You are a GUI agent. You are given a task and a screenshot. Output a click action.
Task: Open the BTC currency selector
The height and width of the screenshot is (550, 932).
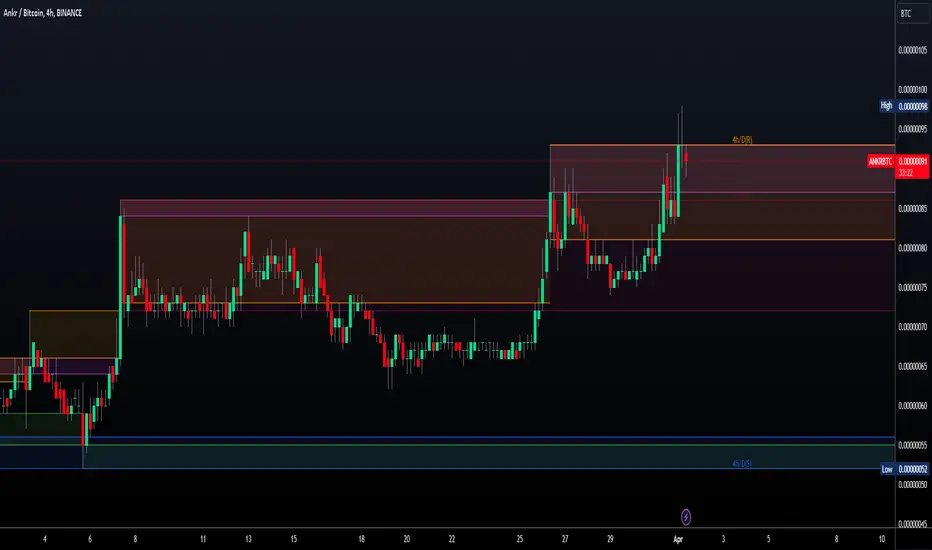(914, 13)
